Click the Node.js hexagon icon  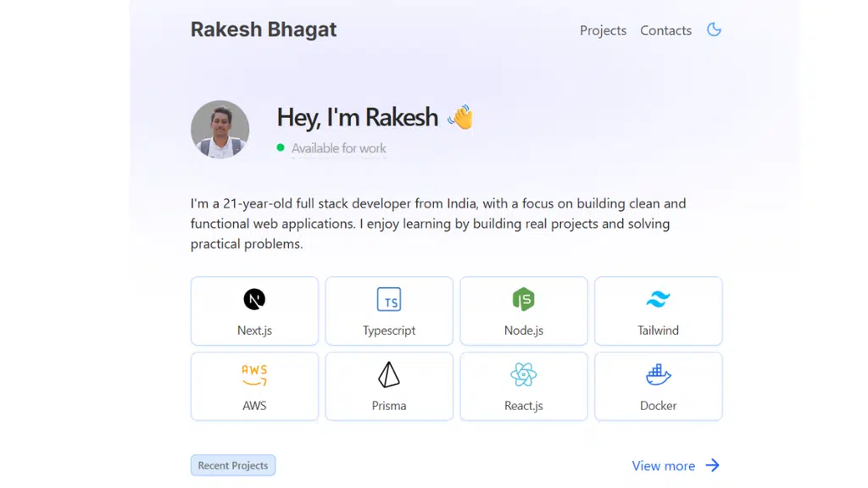tap(524, 299)
